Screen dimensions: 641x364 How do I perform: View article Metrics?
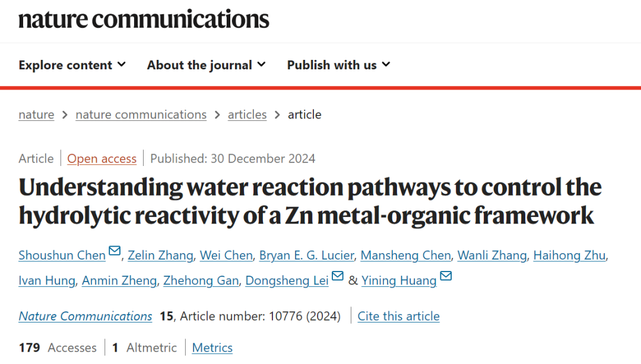(x=212, y=347)
